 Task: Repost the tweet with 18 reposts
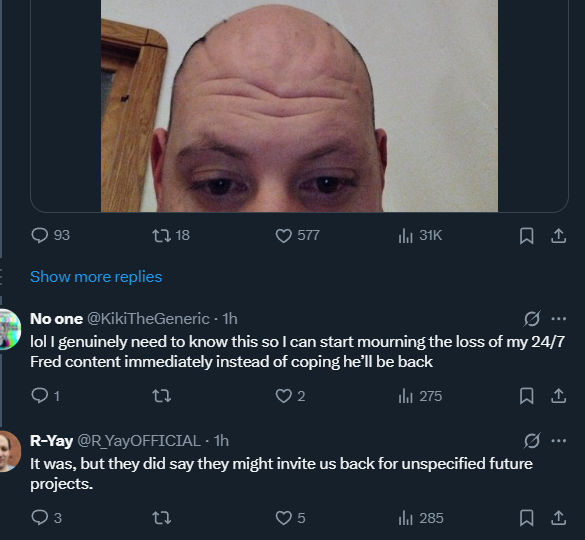(x=171, y=235)
